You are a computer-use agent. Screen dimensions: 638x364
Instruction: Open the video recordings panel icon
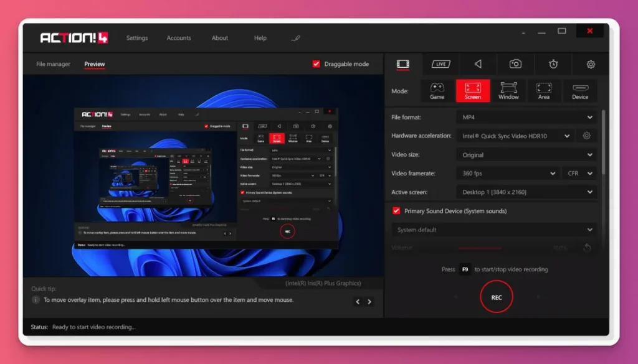coord(402,64)
